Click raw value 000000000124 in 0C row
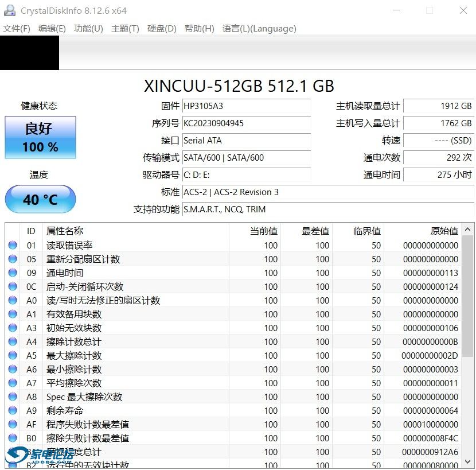The image size is (476, 470). coord(431,286)
